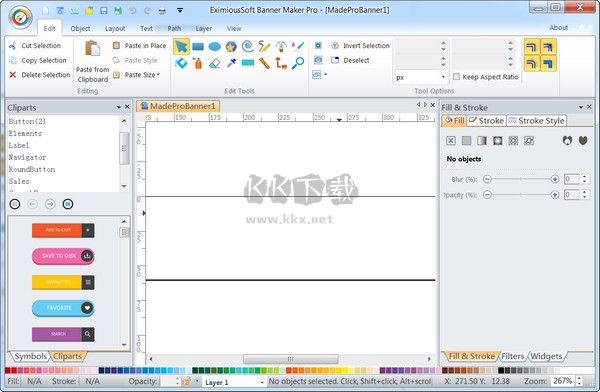The width and height of the screenshot is (600, 392).
Task: Select the Navigator clipart category
Action: click(x=28, y=157)
